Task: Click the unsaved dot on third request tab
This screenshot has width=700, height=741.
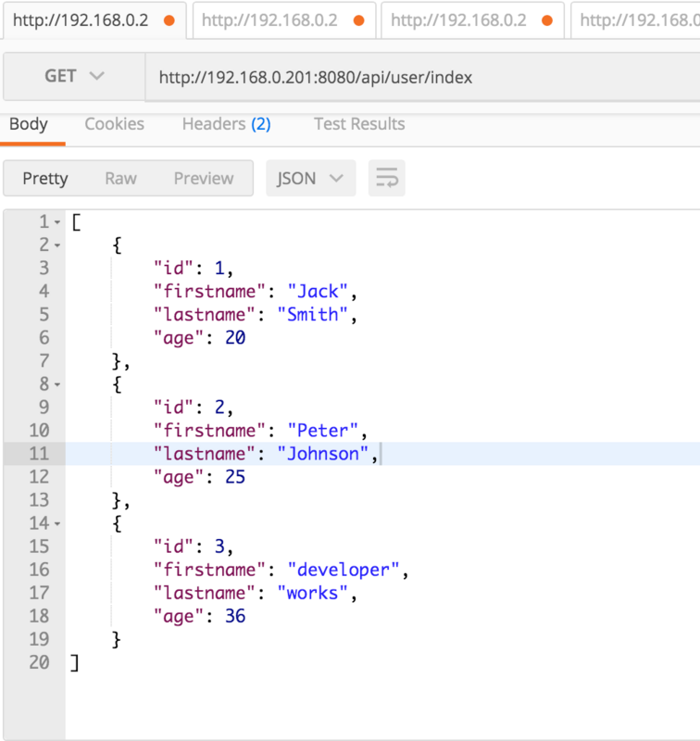Action: click(547, 20)
